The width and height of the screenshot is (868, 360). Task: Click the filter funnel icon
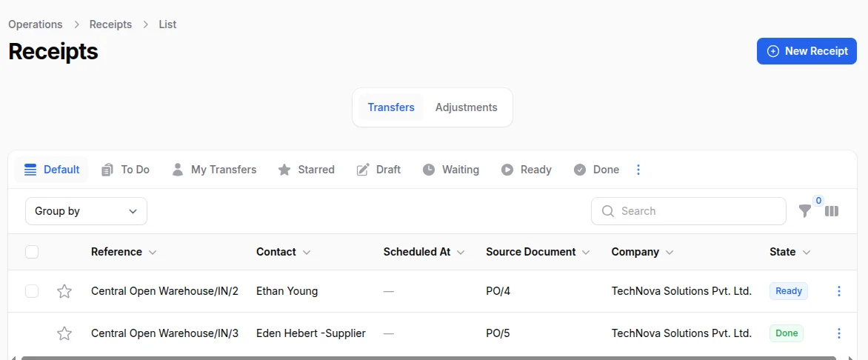tap(805, 211)
